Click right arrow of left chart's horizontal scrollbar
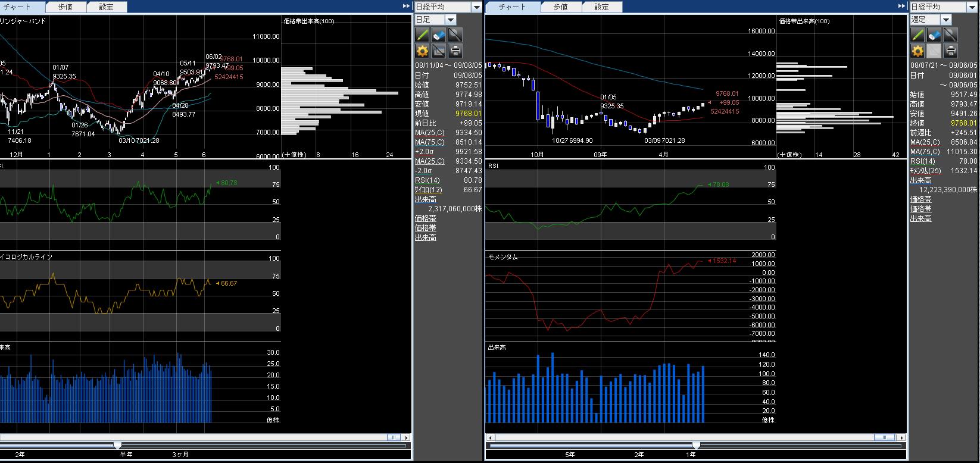This screenshot has width=980, height=463. coord(407,437)
